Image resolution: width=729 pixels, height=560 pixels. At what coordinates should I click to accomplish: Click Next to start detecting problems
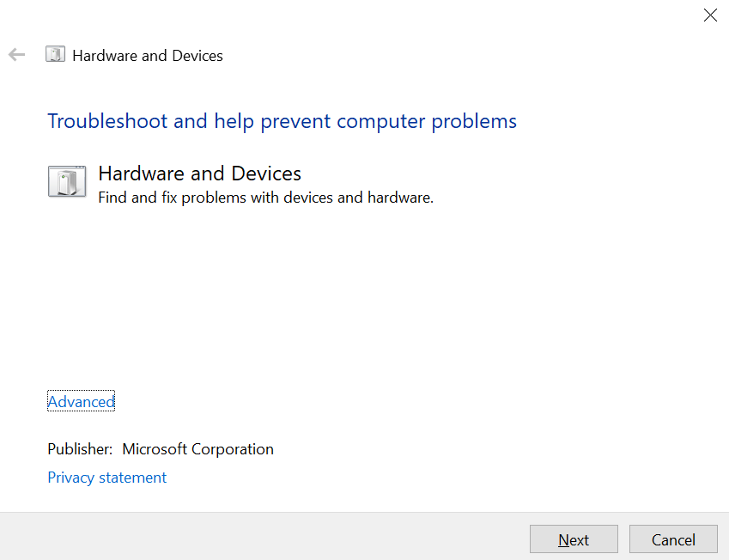(x=574, y=539)
